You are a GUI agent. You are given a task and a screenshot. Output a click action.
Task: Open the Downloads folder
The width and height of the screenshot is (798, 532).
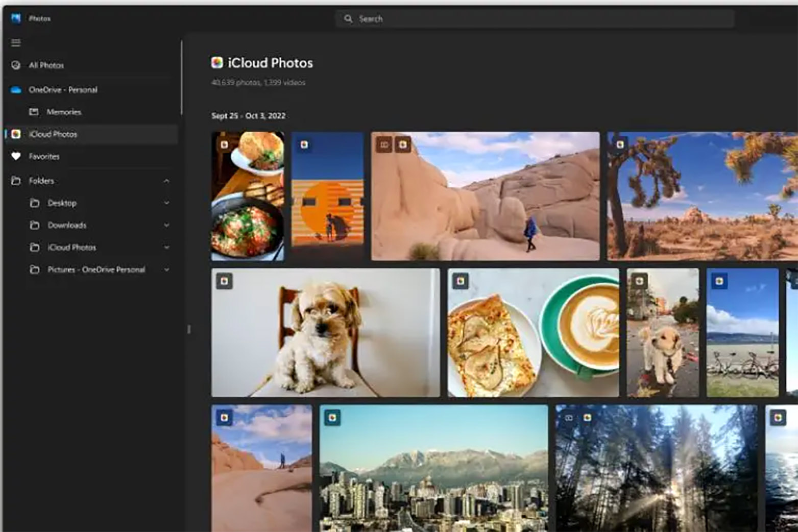92,225
